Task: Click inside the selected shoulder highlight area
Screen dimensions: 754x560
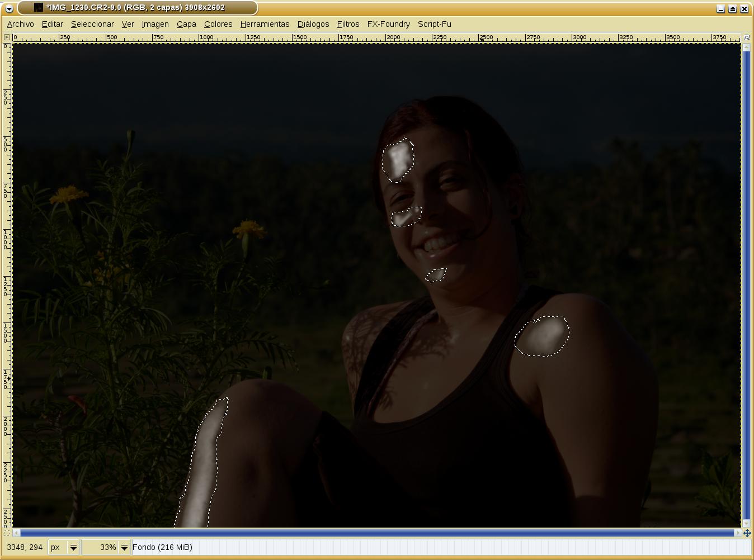Action: [x=543, y=336]
